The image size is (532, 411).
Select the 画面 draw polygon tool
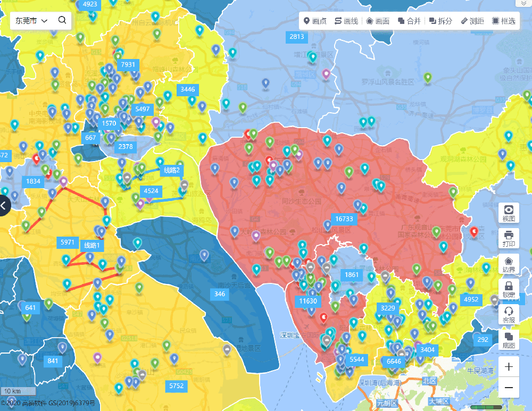click(378, 21)
